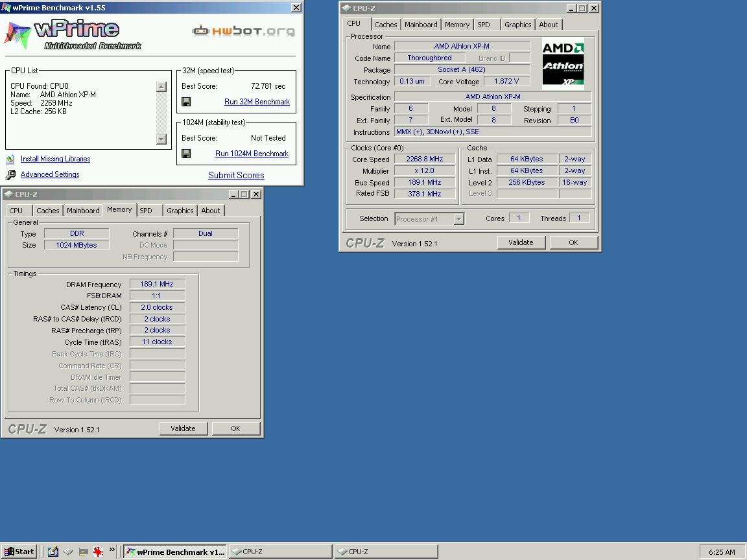
Task: Click the Instructions MMX, 3DNow!, SSE field
Action: (493, 132)
